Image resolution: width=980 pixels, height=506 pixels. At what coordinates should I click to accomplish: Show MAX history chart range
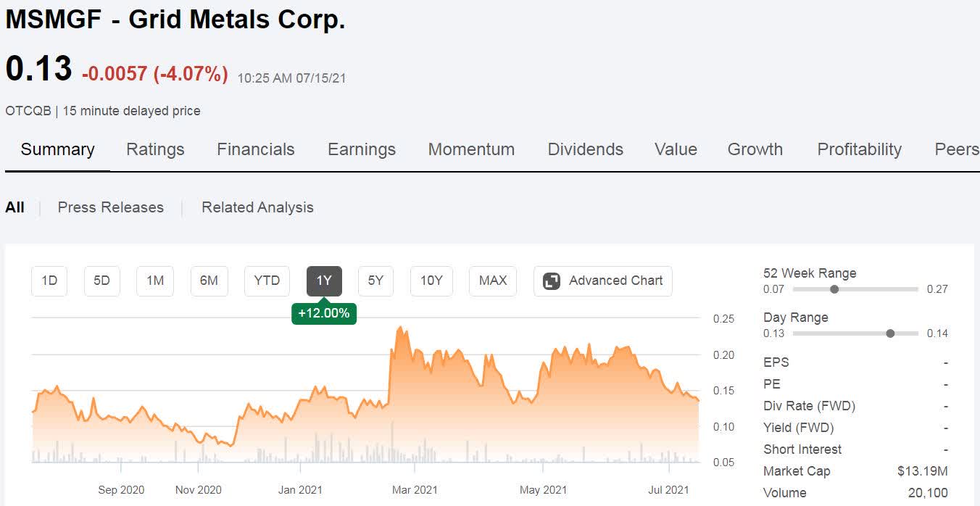(493, 281)
